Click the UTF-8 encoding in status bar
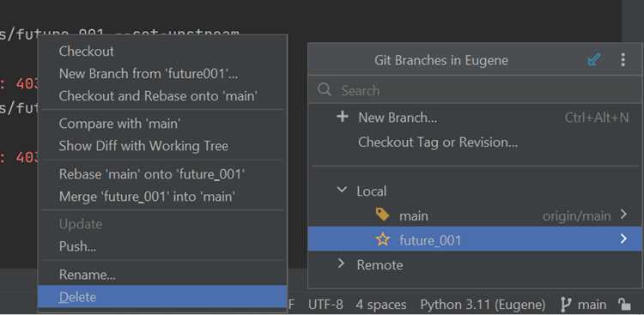Image resolution: width=644 pixels, height=315 pixels. [325, 305]
